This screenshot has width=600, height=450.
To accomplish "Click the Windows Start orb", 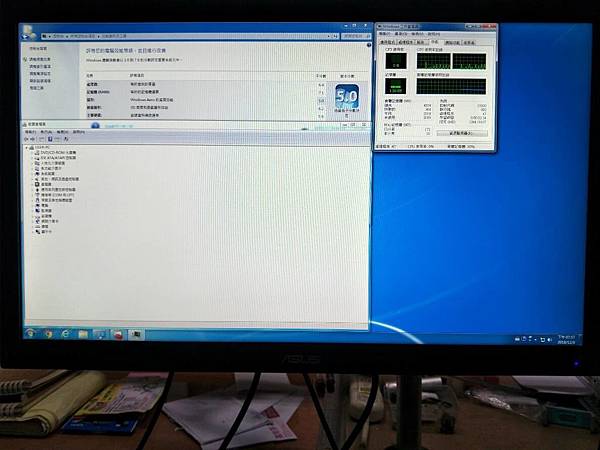I will pos(30,333).
